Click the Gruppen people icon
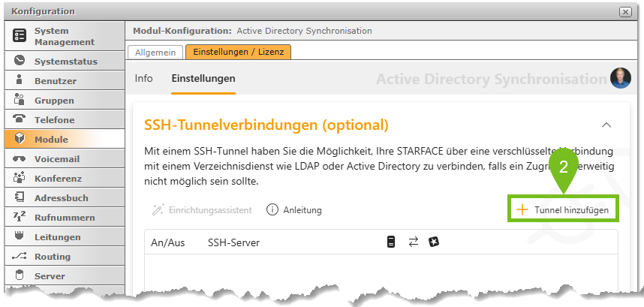The width and height of the screenshot is (644, 307). coord(20,100)
